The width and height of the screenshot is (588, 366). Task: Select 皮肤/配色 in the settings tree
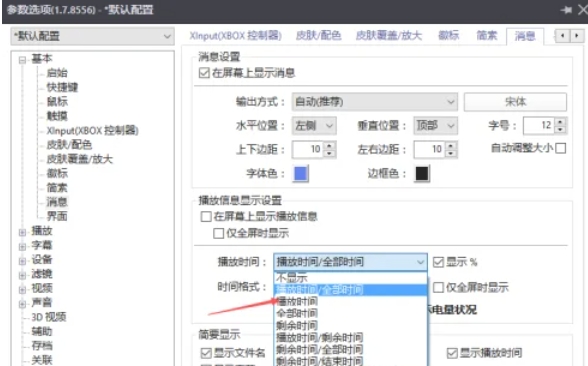(x=69, y=144)
